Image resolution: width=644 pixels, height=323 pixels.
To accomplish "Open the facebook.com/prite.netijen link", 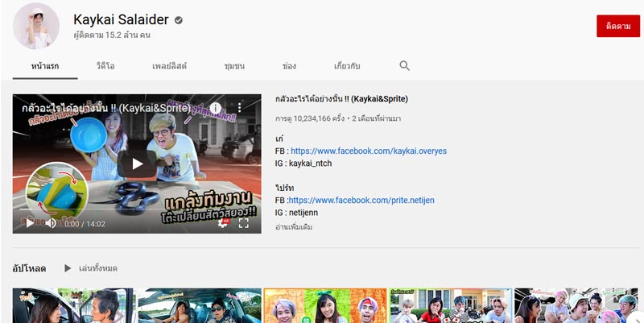I will pyautogui.click(x=361, y=200).
